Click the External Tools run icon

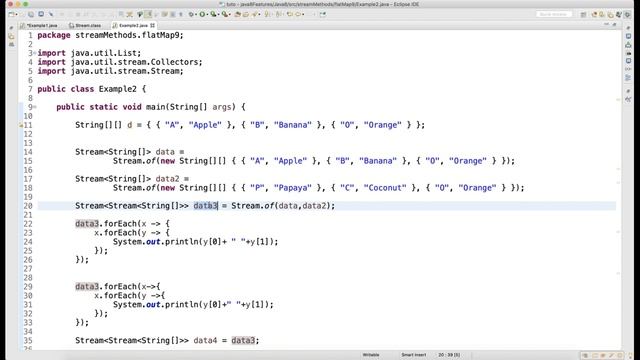[224, 14]
